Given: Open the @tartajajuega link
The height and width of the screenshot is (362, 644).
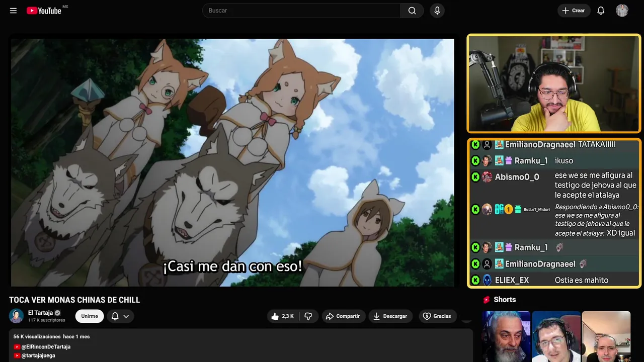Looking at the screenshot, I should (x=38, y=355).
